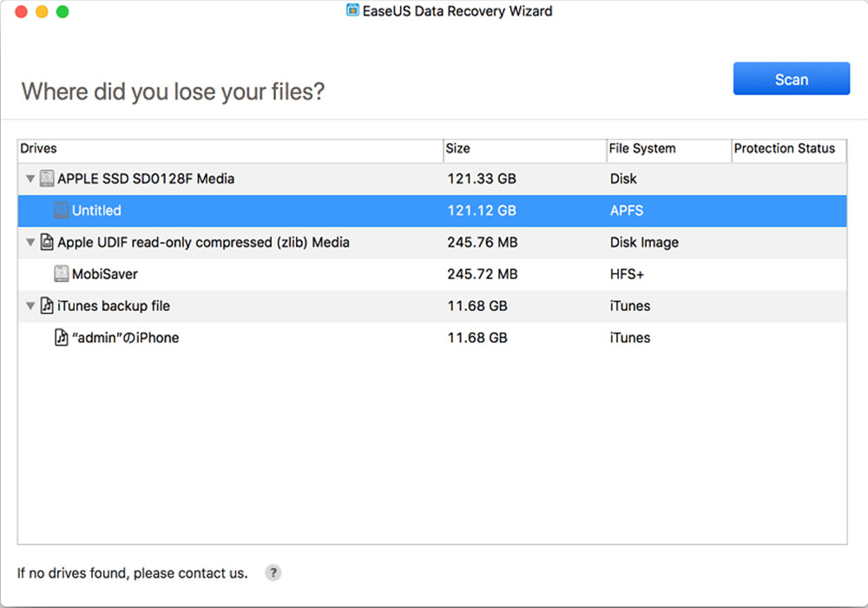Click the Protection Status column header
This screenshot has width=868, height=608.
pos(785,149)
